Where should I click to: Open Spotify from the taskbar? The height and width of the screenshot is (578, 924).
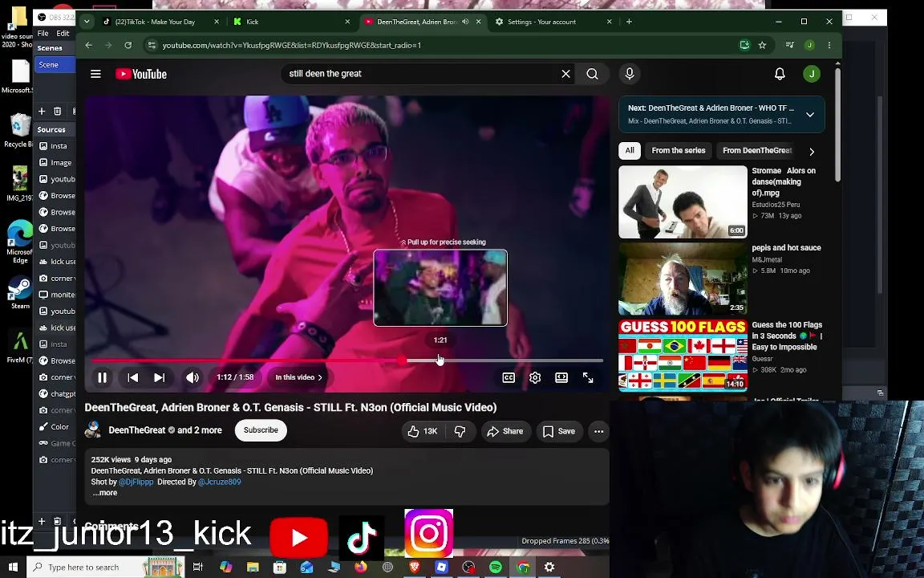pyautogui.click(x=496, y=567)
